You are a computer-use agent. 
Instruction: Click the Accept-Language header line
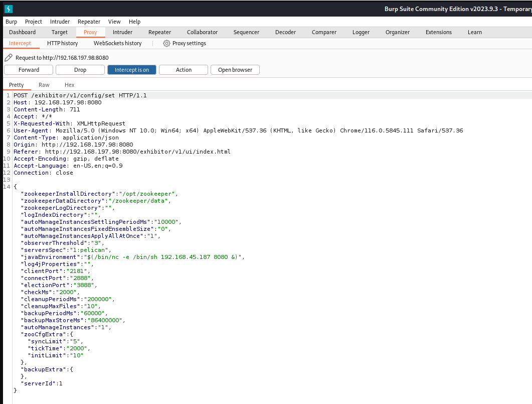coord(68,166)
